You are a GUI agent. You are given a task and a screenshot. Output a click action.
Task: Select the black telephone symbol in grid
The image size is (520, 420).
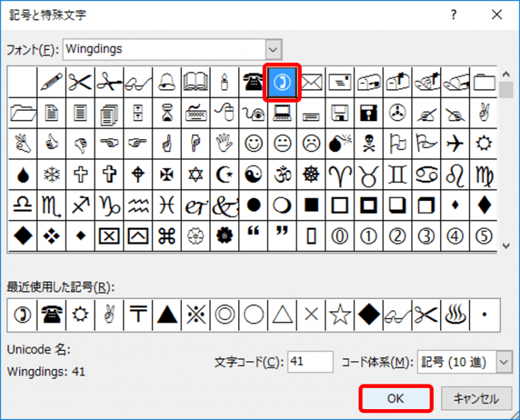253,81
